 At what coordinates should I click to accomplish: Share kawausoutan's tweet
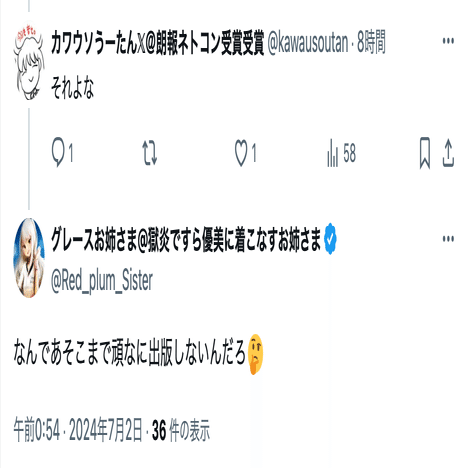448,153
